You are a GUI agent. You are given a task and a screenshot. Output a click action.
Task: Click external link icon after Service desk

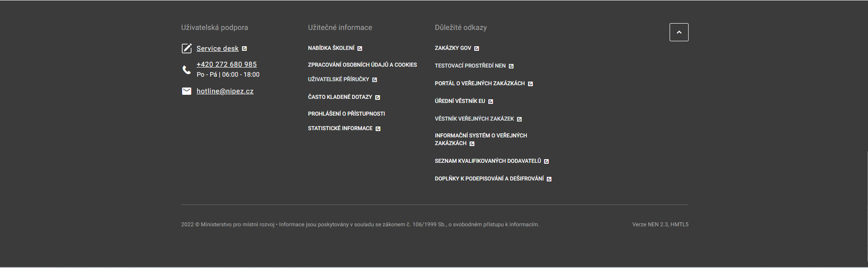pos(244,49)
